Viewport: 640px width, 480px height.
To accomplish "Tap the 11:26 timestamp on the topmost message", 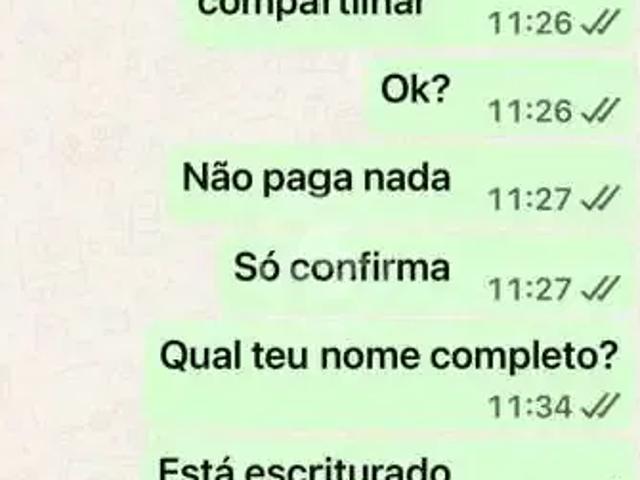I will pyautogui.click(x=530, y=23).
